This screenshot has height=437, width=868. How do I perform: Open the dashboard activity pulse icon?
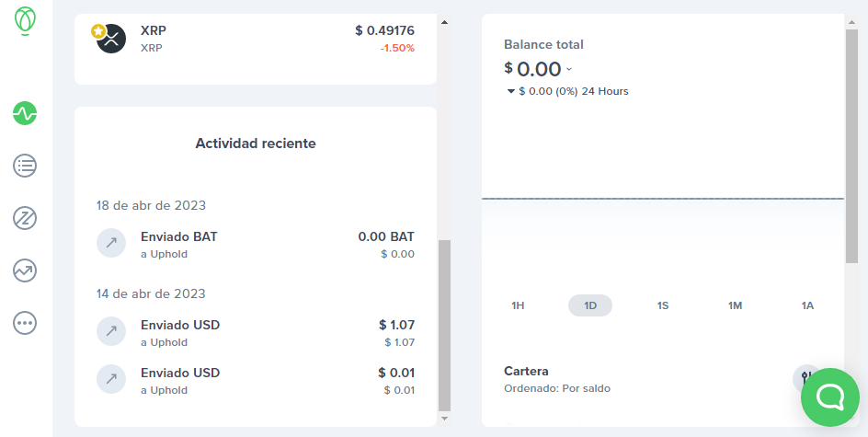[25, 113]
